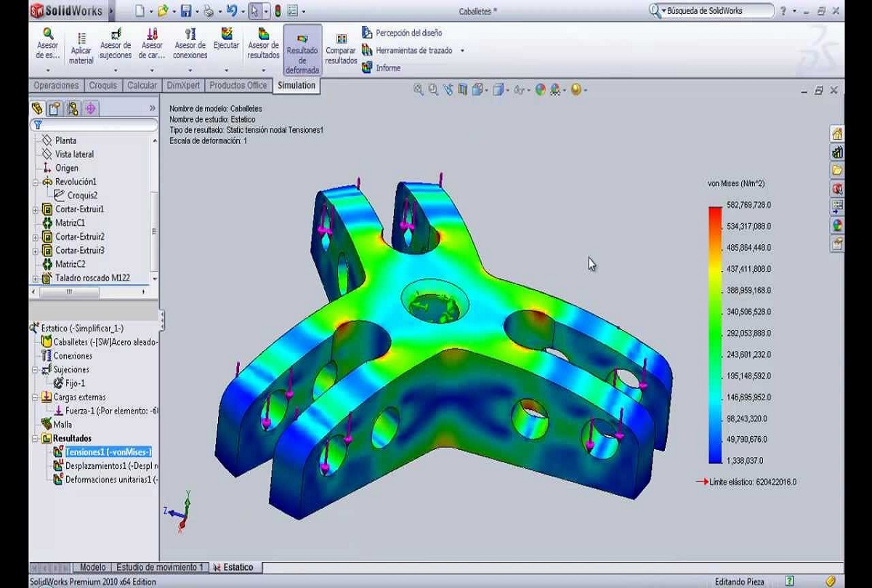The image size is (872, 588).
Task: Switch to Croquis tab
Action: [102, 86]
